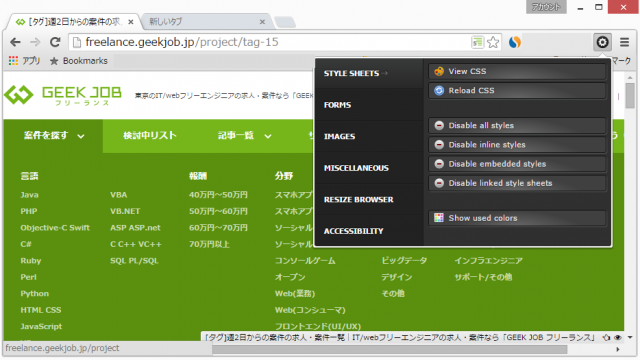
Task: Open the Python language link
Action: pos(35,293)
